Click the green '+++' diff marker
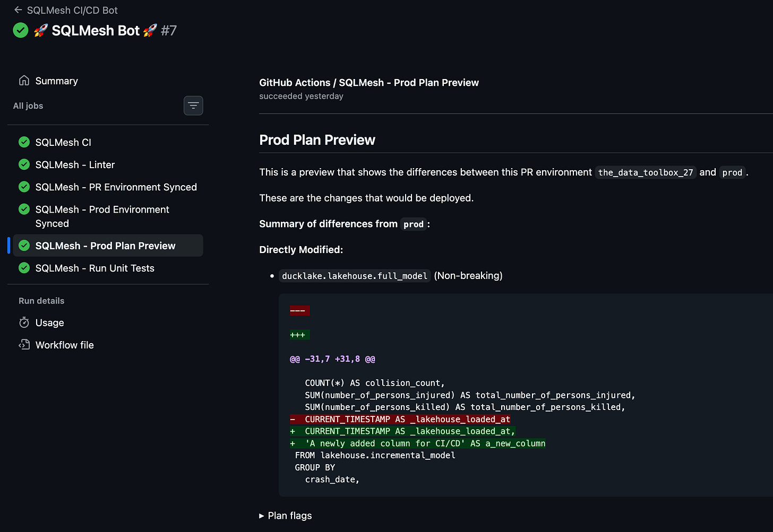 [299, 335]
